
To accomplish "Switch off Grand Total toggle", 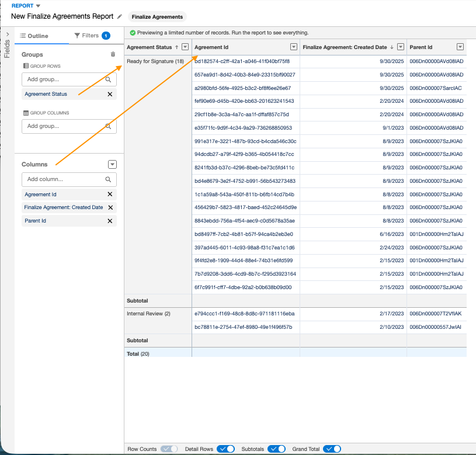I will coord(332,449).
